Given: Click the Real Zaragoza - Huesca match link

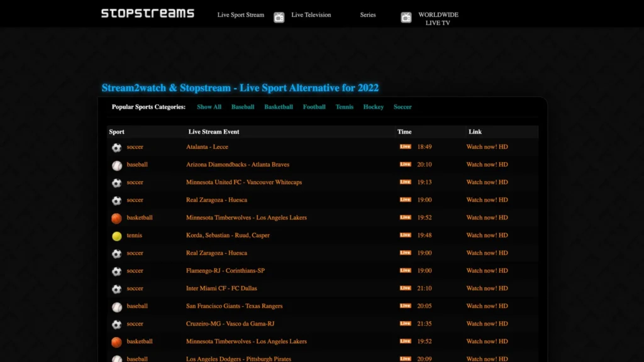Looking at the screenshot, I should [217, 200].
